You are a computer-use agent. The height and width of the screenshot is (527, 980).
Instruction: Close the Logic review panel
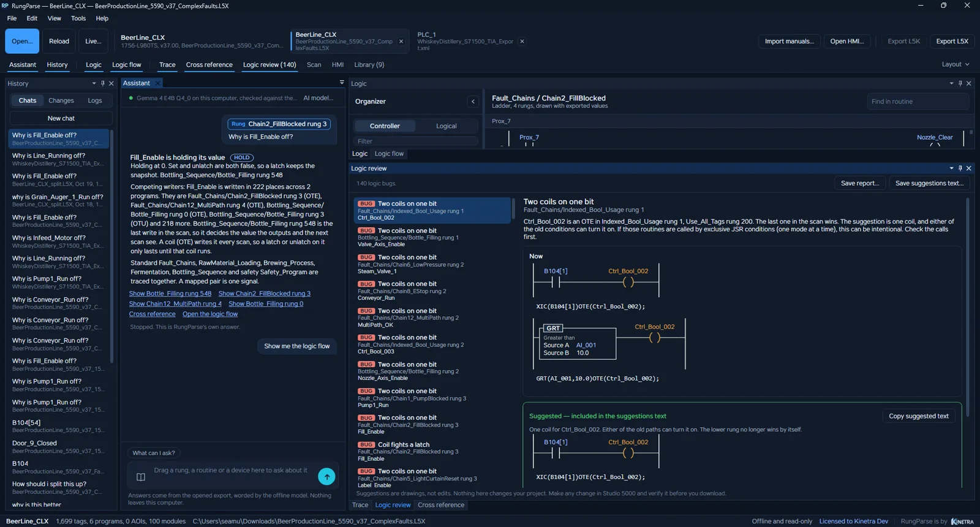pos(969,168)
